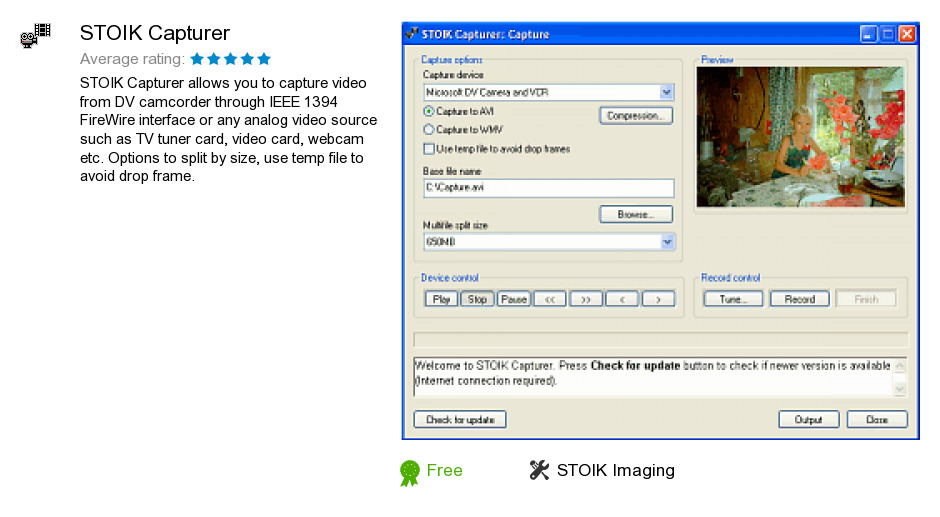Select the Capture to WMV radio button
940x517 pixels.
click(429, 130)
